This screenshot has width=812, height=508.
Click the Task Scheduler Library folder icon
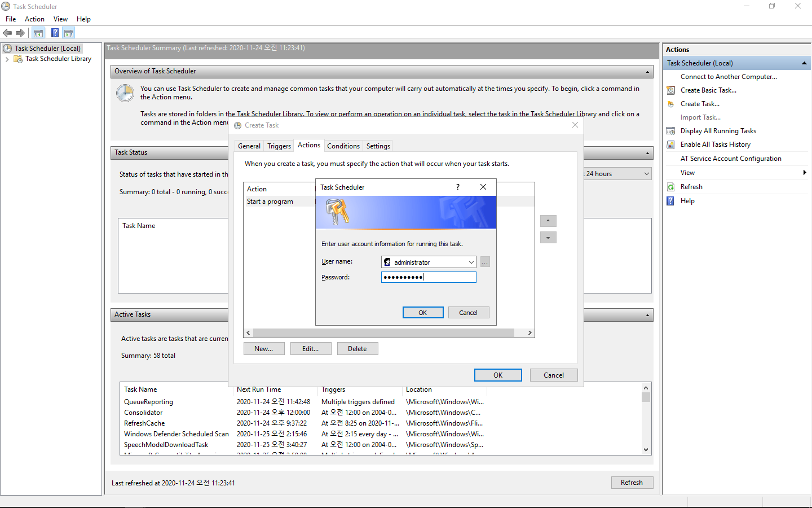pyautogui.click(x=18, y=59)
